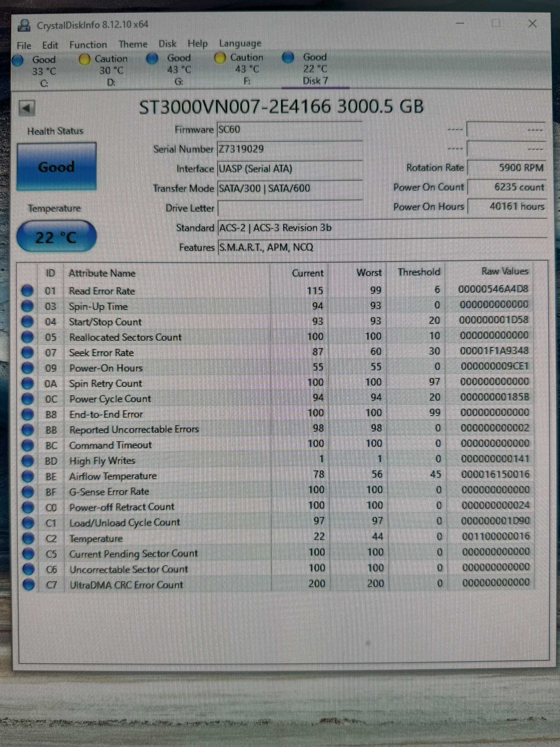Click the Raw Values column header
This screenshot has width=560, height=747.
pos(504,271)
